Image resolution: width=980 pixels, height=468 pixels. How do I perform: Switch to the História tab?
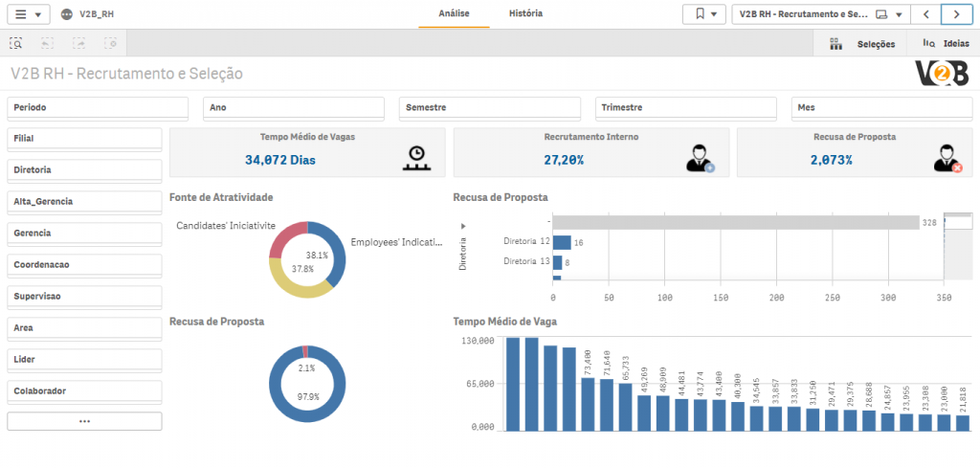[525, 14]
